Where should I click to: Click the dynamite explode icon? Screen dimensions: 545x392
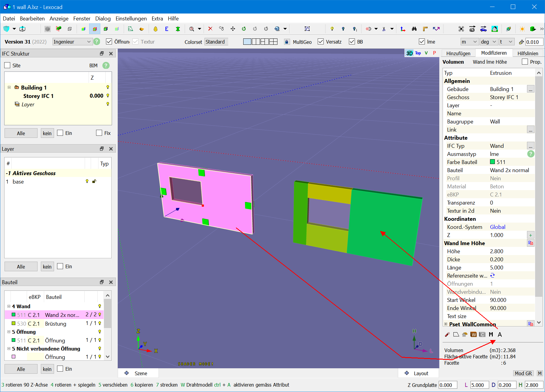point(447,335)
